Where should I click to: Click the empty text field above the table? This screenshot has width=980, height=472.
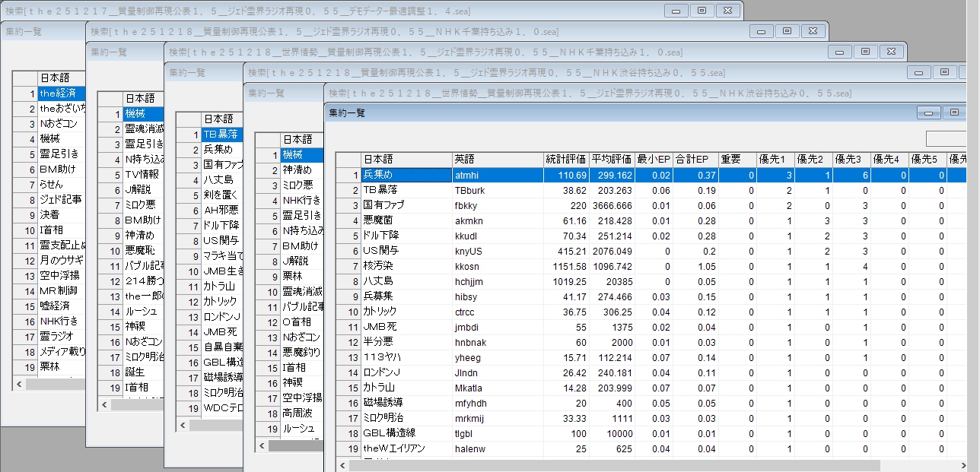pyautogui.click(x=953, y=138)
